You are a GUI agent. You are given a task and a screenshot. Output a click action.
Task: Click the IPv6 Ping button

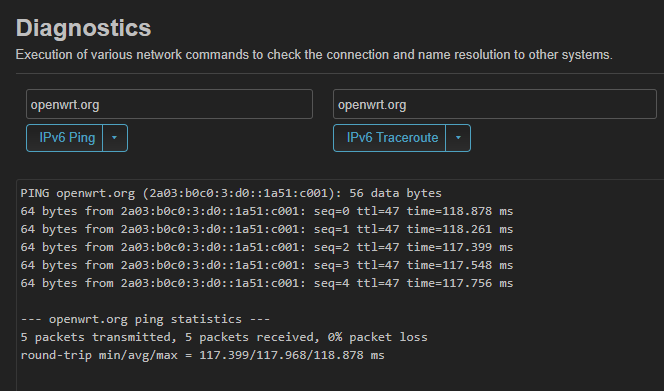click(65, 138)
